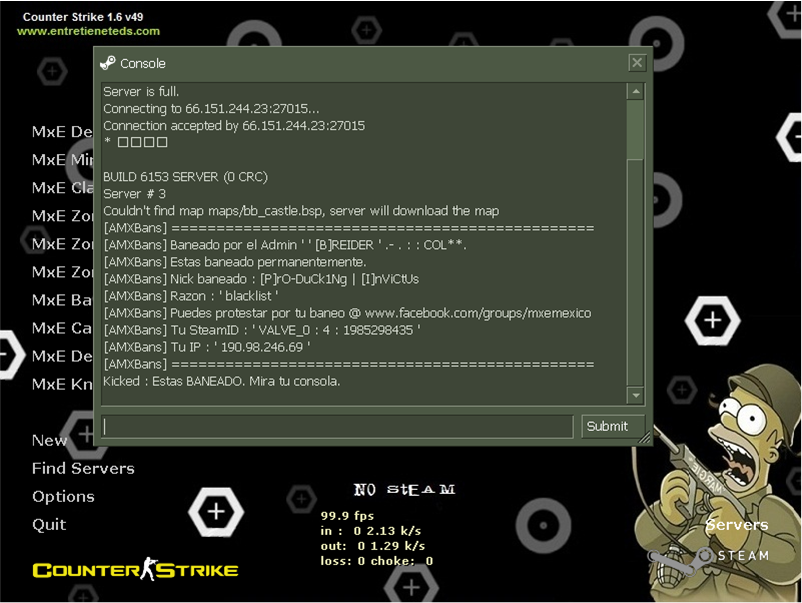Click the "Razon : 'blacklist'" line
The width and height of the screenshot is (802, 603).
[191, 296]
